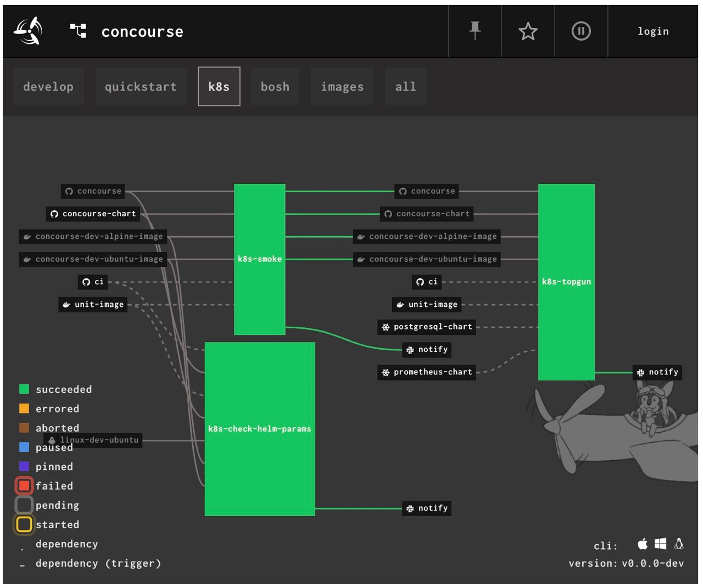Switch to the bosh group tab
The image size is (703, 588).
pyautogui.click(x=275, y=86)
